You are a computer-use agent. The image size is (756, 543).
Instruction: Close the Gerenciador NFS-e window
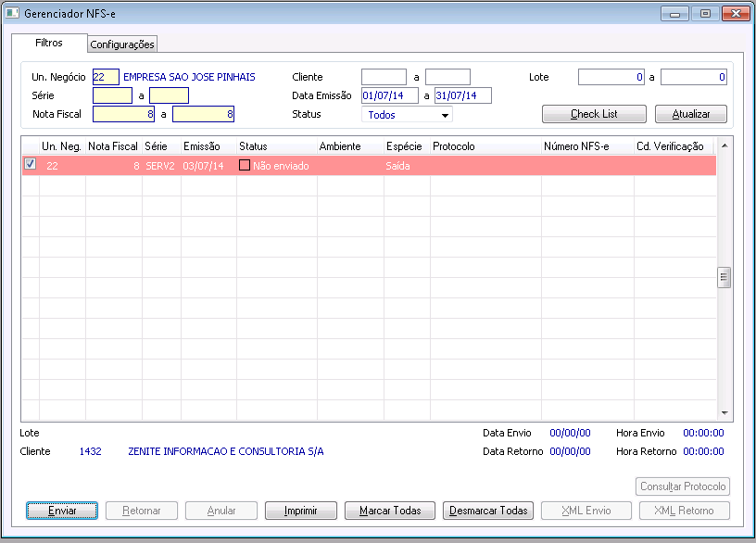pos(736,14)
